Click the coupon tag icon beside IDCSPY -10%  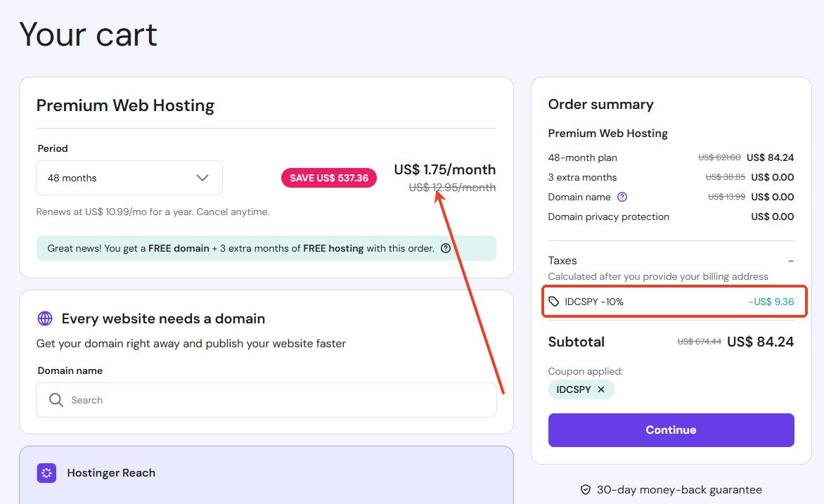point(555,301)
